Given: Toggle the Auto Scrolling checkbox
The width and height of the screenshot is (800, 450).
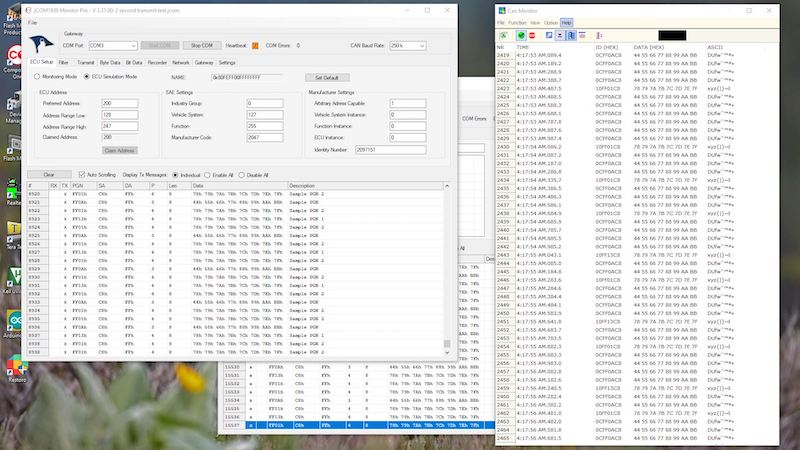Looking at the screenshot, I should (82, 175).
